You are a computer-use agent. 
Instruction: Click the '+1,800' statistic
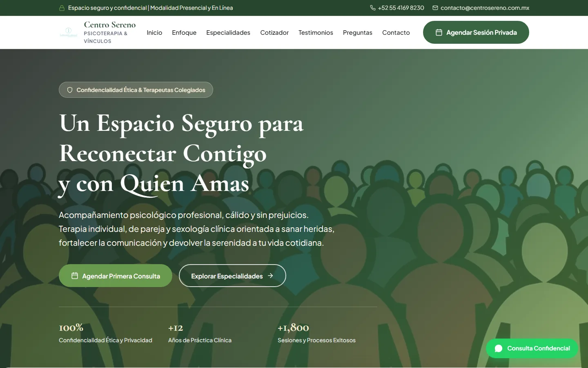[x=293, y=328]
